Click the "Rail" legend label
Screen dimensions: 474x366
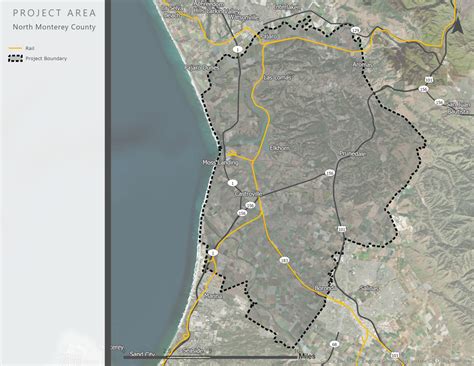pyautogui.click(x=30, y=48)
